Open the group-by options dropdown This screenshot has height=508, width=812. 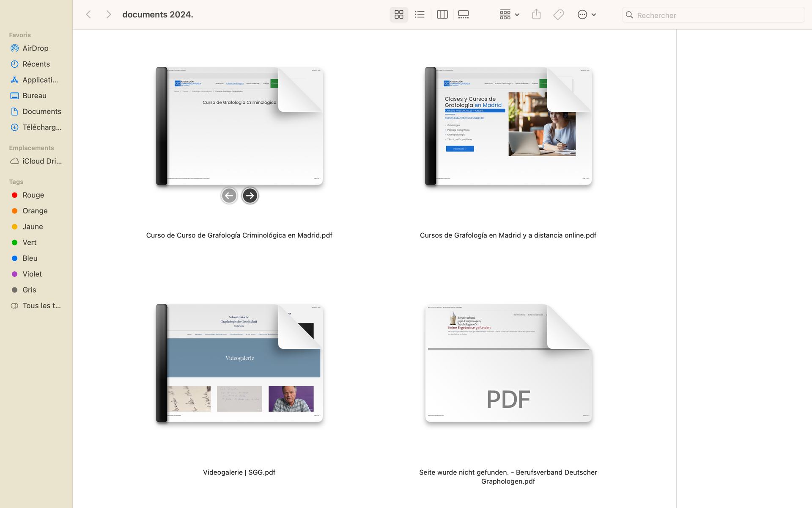(x=509, y=15)
